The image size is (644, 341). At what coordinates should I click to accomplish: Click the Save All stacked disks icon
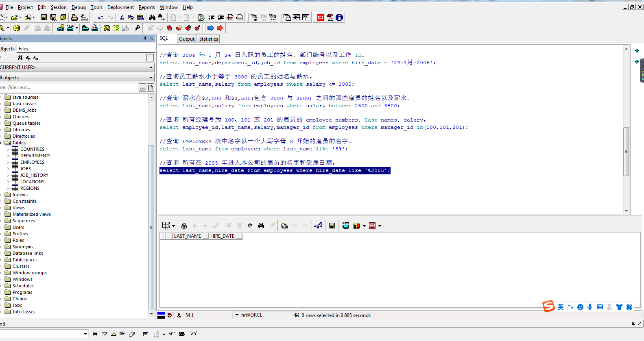pyautogui.click(x=63, y=17)
